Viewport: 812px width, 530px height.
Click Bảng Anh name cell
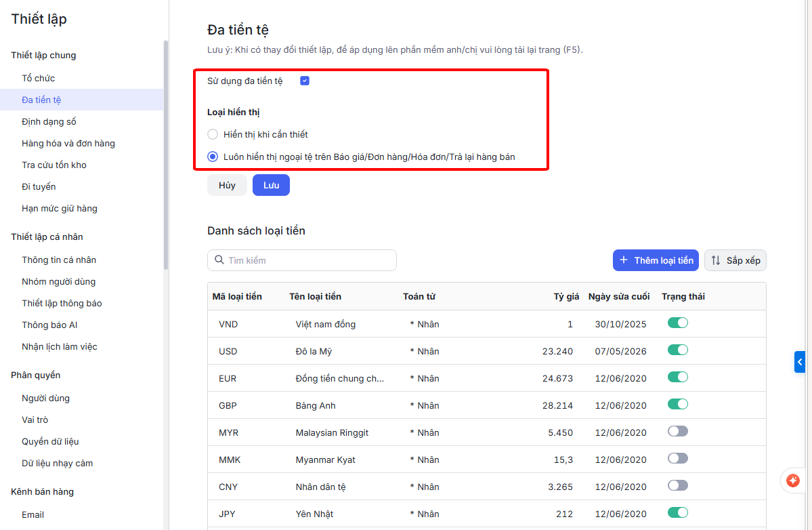316,406
